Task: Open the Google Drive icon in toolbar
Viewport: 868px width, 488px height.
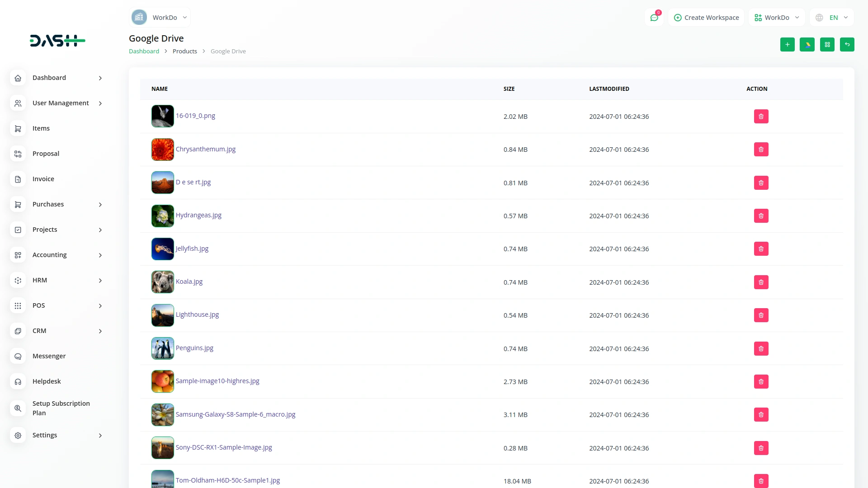Action: click(807, 44)
